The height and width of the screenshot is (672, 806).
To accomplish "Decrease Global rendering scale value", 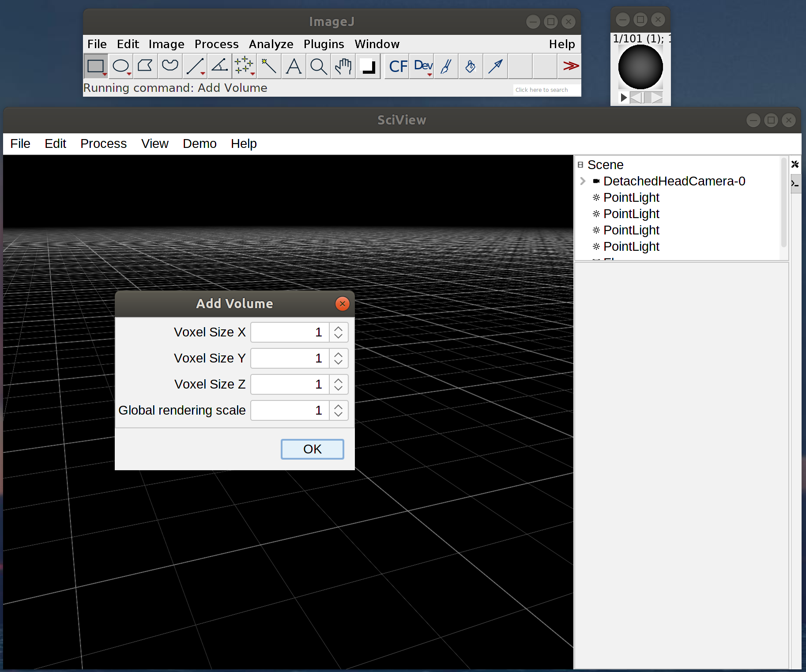I will pyautogui.click(x=339, y=414).
